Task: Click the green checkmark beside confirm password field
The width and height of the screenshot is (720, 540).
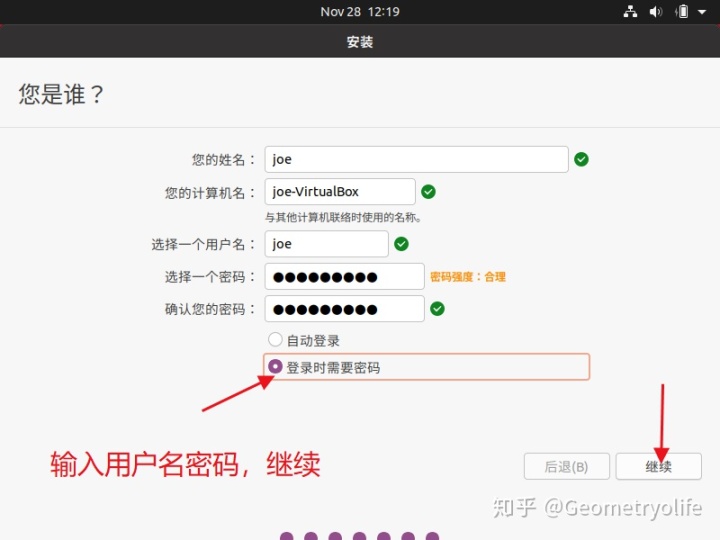Action: click(437, 309)
